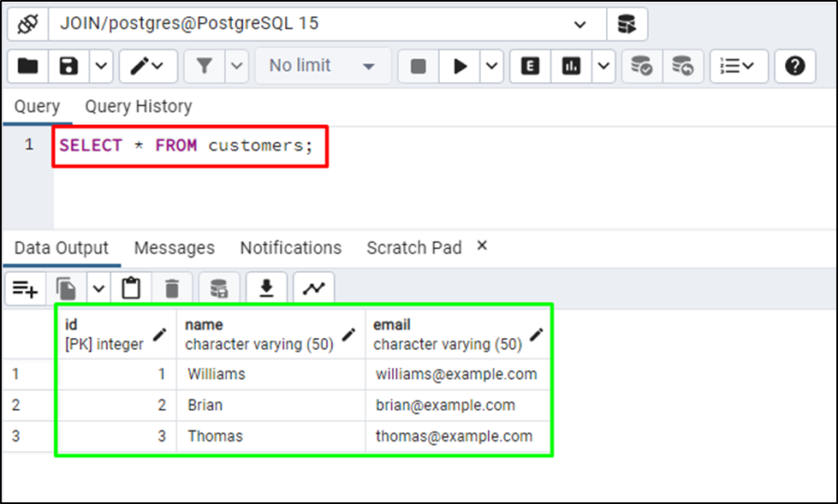Open the Messages tab

coord(174,248)
